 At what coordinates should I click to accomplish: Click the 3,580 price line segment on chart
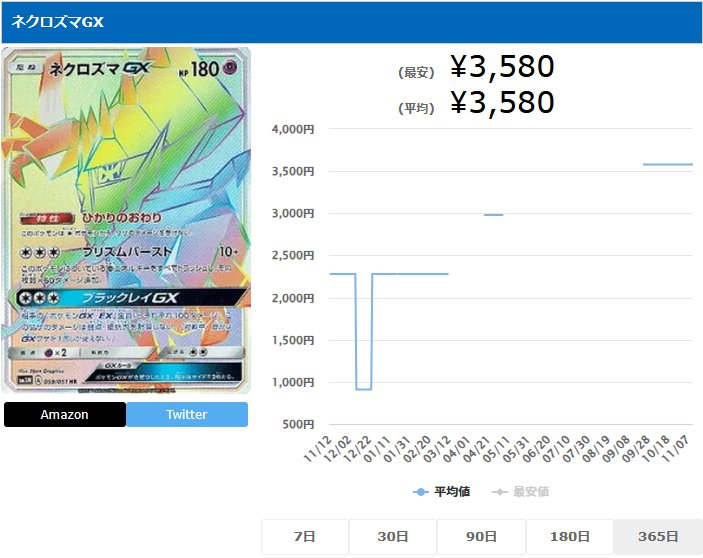click(668, 164)
